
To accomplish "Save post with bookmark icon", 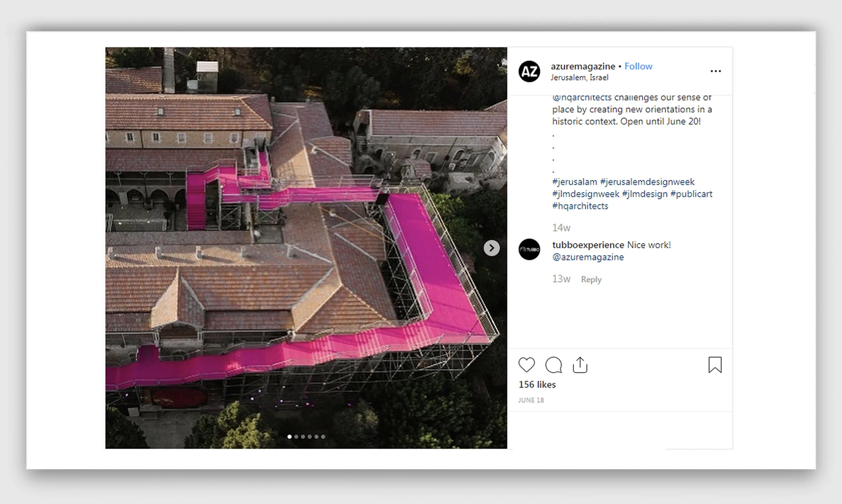I will [x=715, y=365].
